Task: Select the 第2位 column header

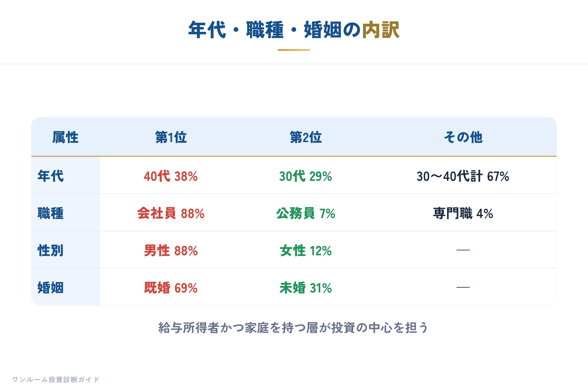Action: coord(306,137)
